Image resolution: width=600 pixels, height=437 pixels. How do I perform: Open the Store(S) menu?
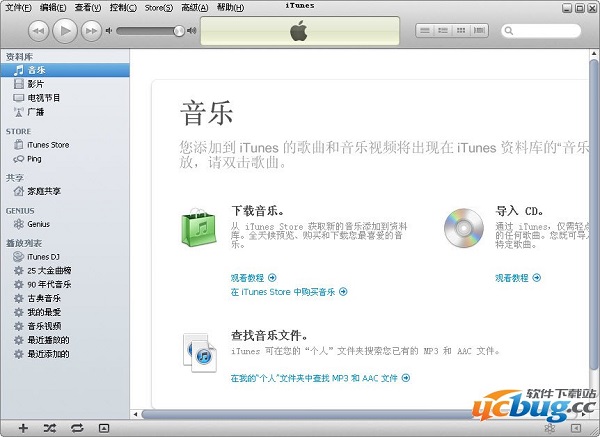click(x=158, y=7)
